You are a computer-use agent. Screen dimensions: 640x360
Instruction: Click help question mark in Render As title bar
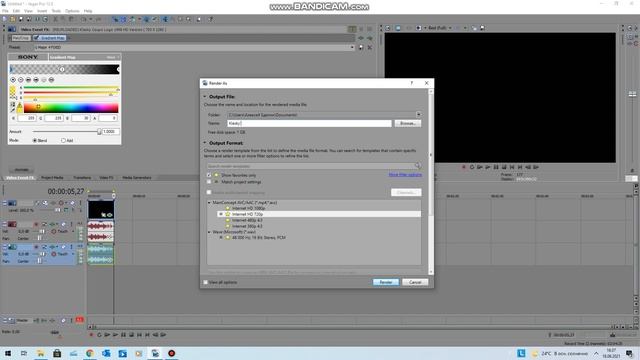411,83
